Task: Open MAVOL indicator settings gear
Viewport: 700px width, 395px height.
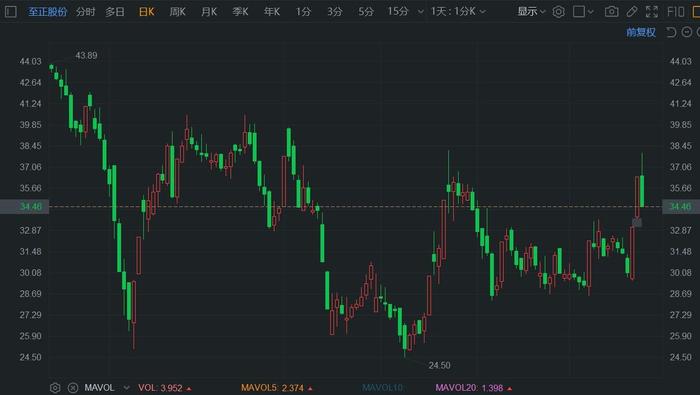Action: pos(55,388)
